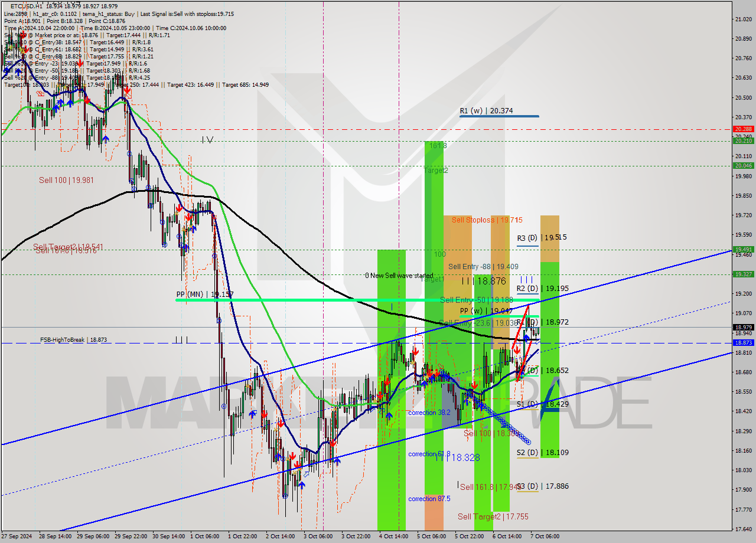The image size is (756, 543).
Task: Click the 21.020 axis price value
Action: 743,19
